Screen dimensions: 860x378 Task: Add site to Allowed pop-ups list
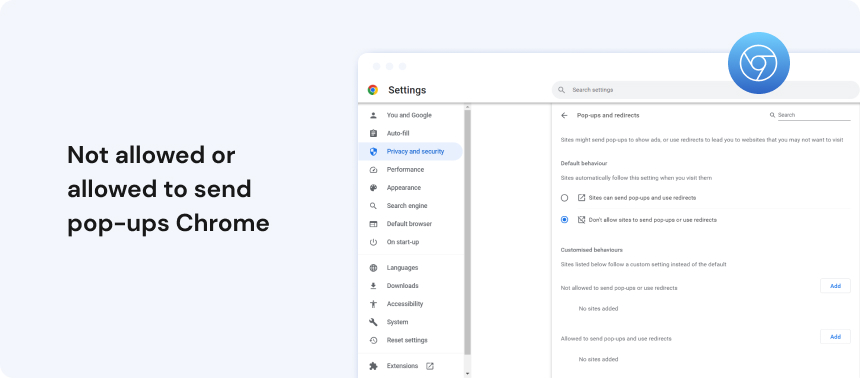point(835,337)
